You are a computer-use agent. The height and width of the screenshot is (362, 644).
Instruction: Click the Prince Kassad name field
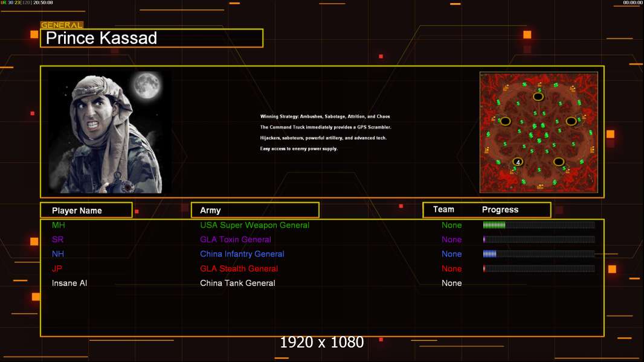point(152,38)
